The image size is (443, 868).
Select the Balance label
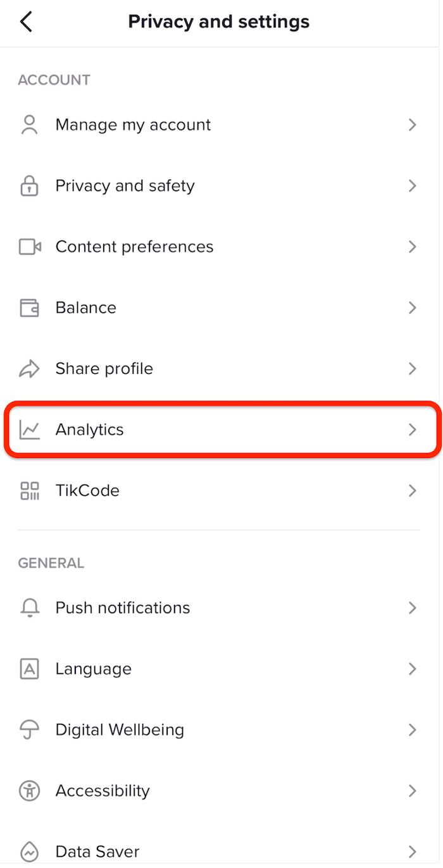pos(86,308)
